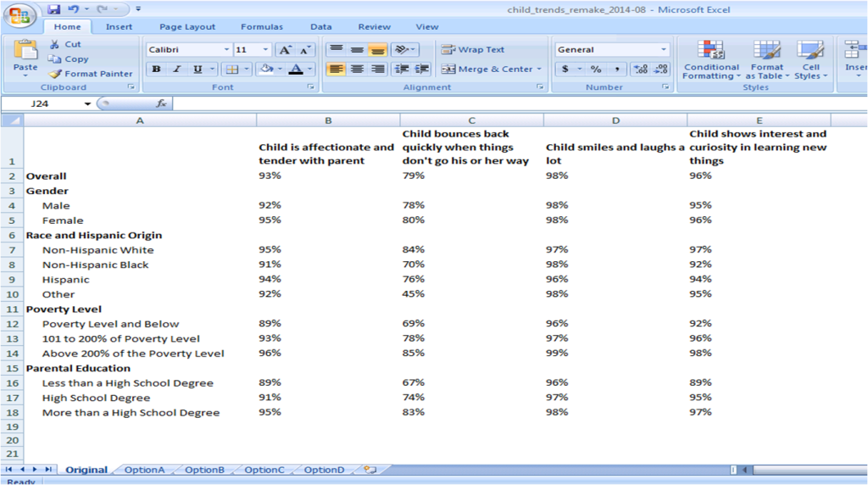Open the font name Calibri dropdown

(226, 50)
